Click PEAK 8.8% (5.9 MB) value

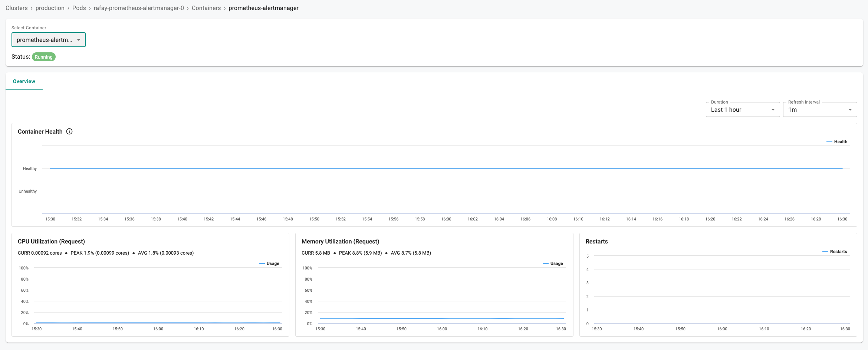(360, 253)
